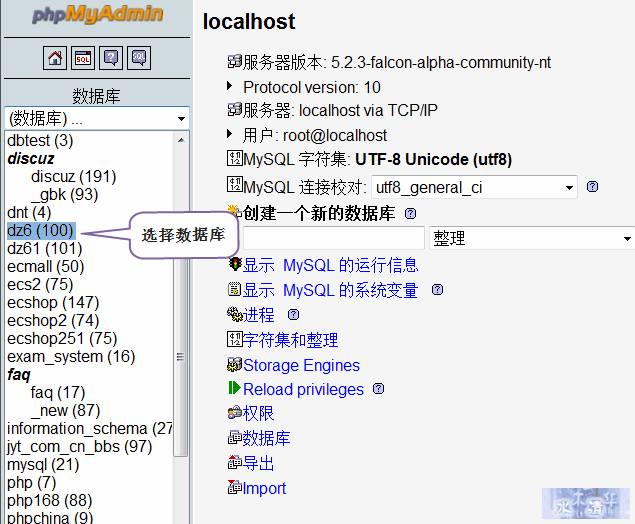Expand the 用户 root@localhost bullet
This screenshot has width=635, height=524.
(x=230, y=134)
